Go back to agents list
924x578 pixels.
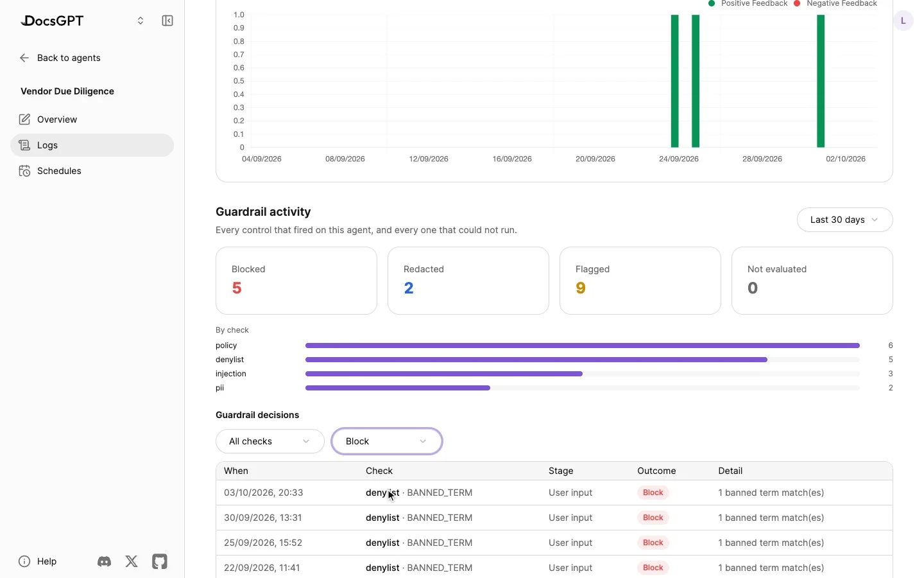69,58
